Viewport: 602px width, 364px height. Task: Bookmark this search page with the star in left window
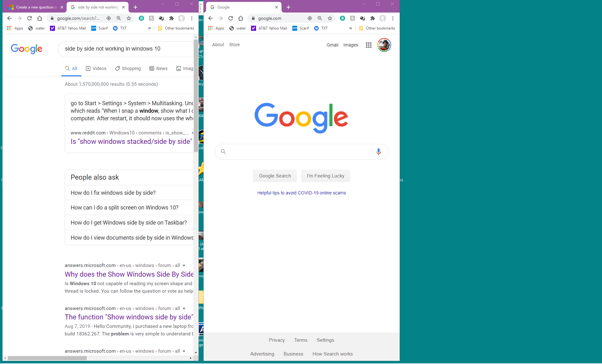[x=129, y=18]
